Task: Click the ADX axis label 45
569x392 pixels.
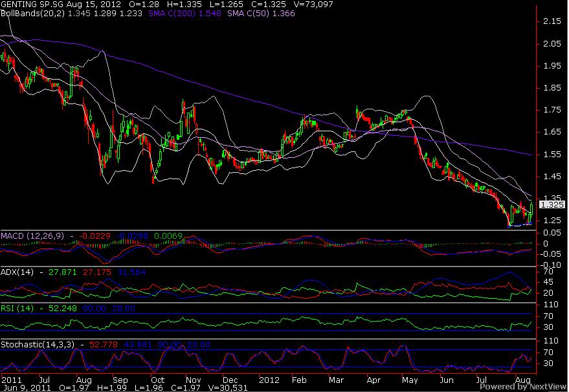Action: pyautogui.click(x=548, y=282)
